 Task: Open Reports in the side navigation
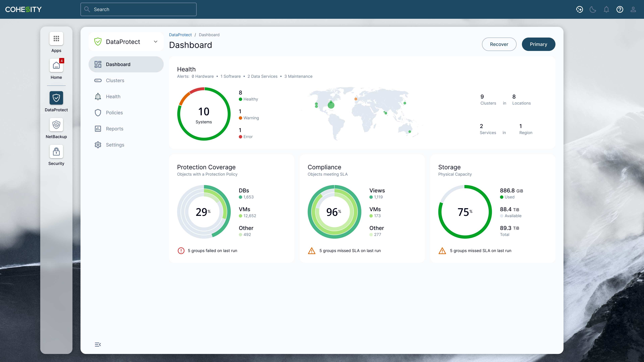tap(126, 129)
